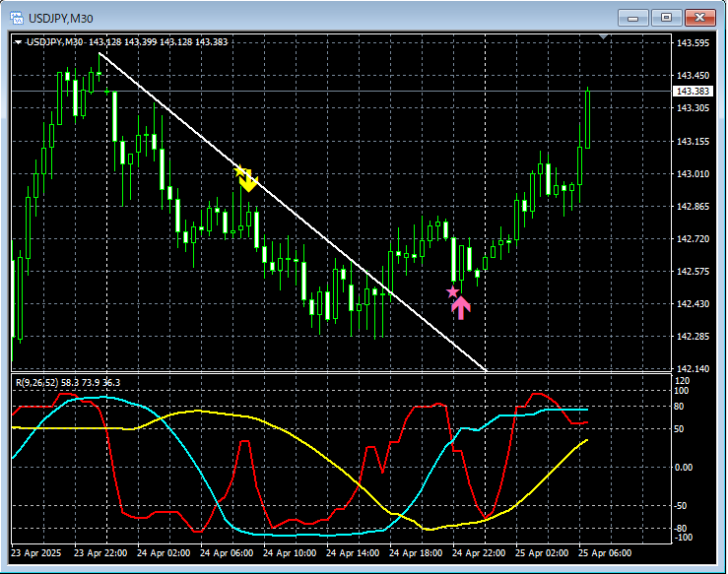Screen dimensions: 728x574
Task: Click the indicator scale value 0.00
Action: click(x=684, y=468)
